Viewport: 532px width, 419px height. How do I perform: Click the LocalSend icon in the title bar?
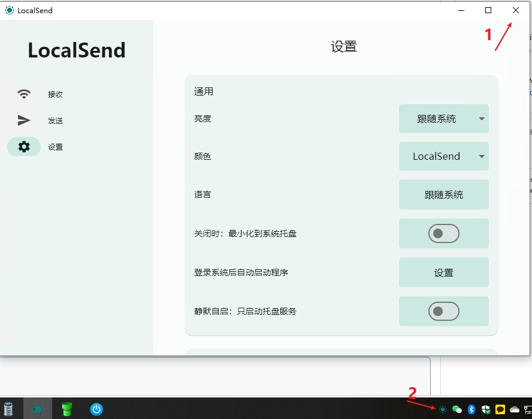click(8, 10)
